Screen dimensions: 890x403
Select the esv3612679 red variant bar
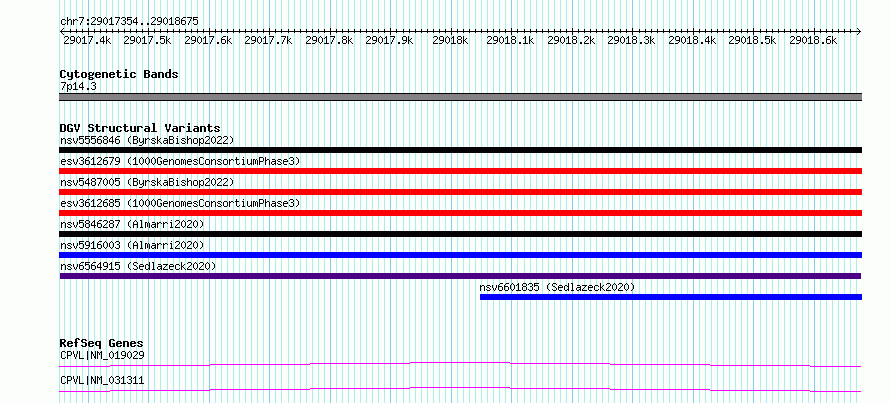click(461, 171)
